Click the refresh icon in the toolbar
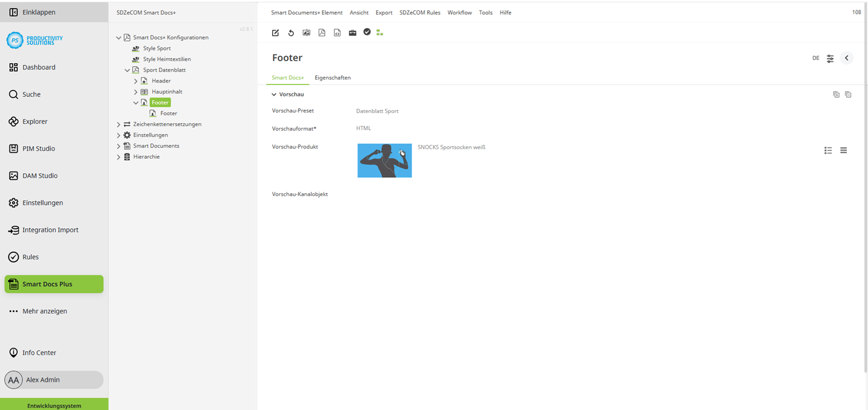Image resolution: width=868 pixels, height=410 pixels. [x=291, y=33]
